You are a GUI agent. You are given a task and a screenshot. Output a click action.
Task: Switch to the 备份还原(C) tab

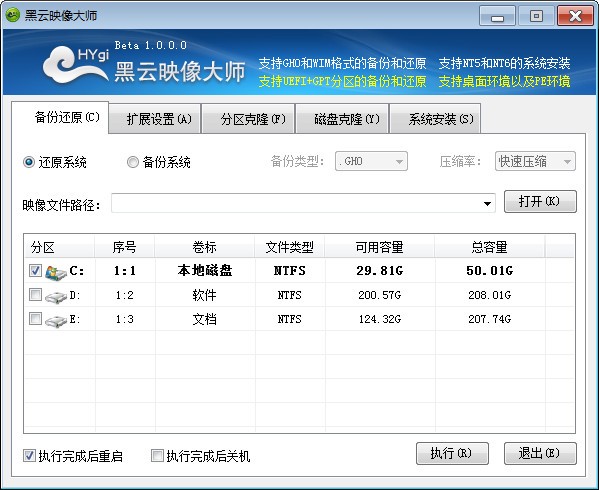(x=60, y=117)
